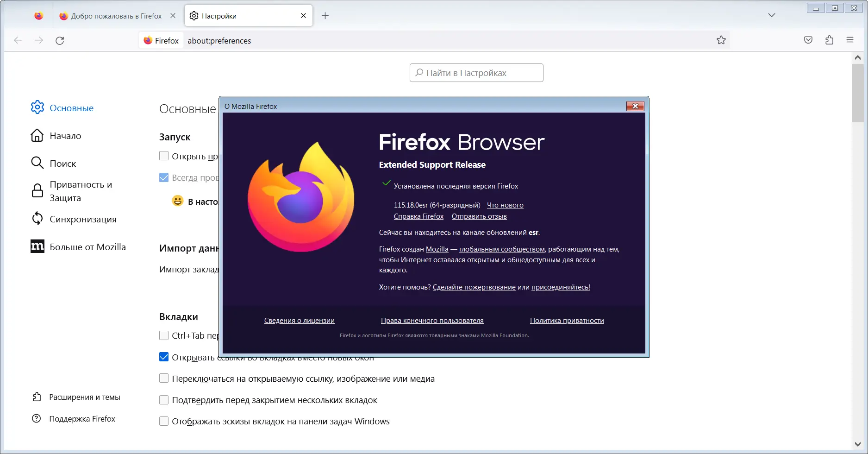
Task: Close the Добро пожаловать в Firefox tab
Action: (173, 16)
